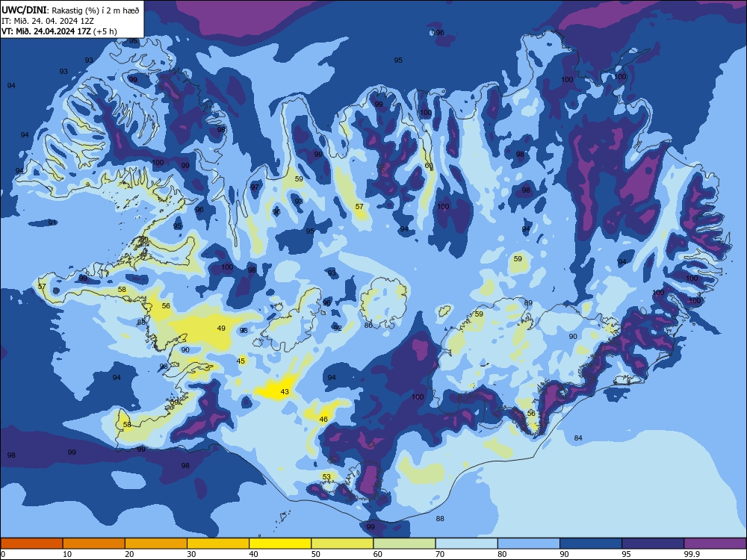Viewport: 747px width, 560px height.
Task: Select the offshore map value 84
Action: 578,438
